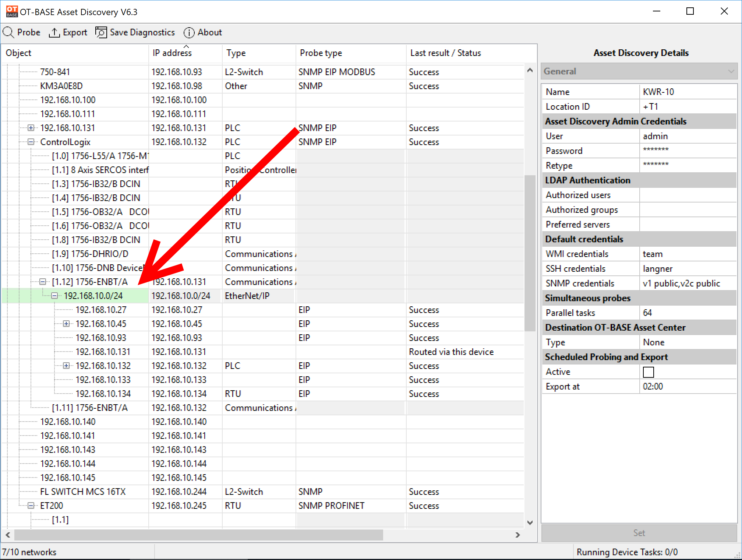Click the User field value admin
742x560 pixels.
[x=688, y=136]
